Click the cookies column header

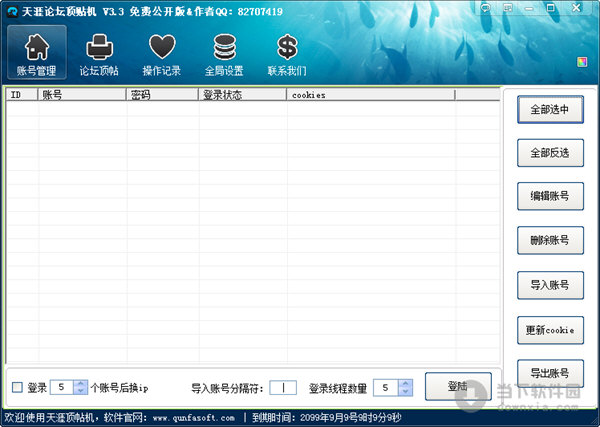(371, 95)
